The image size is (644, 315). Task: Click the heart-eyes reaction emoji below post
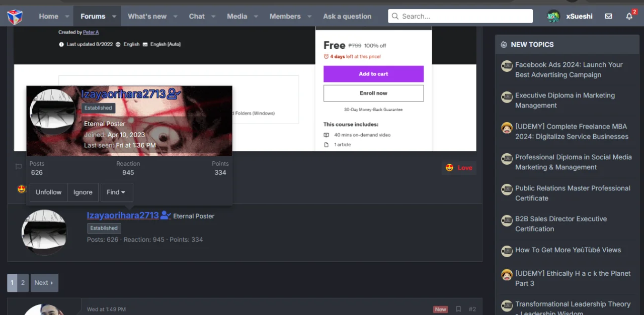coord(22,189)
